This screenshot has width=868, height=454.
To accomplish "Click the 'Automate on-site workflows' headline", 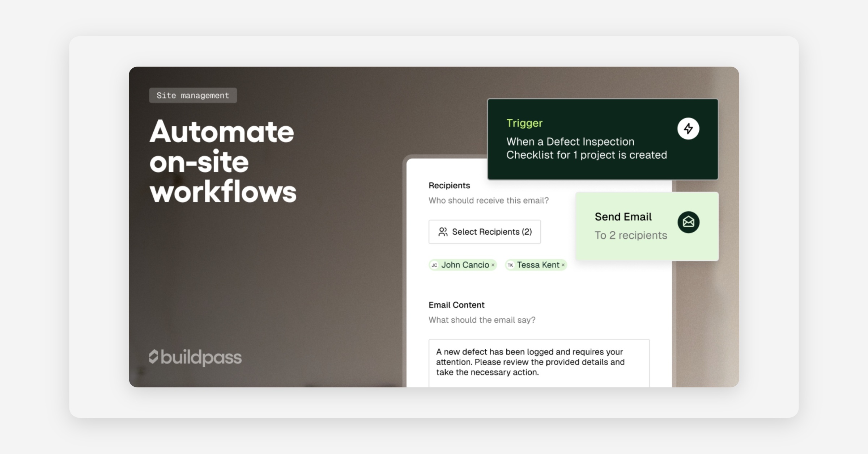I will click(x=223, y=161).
